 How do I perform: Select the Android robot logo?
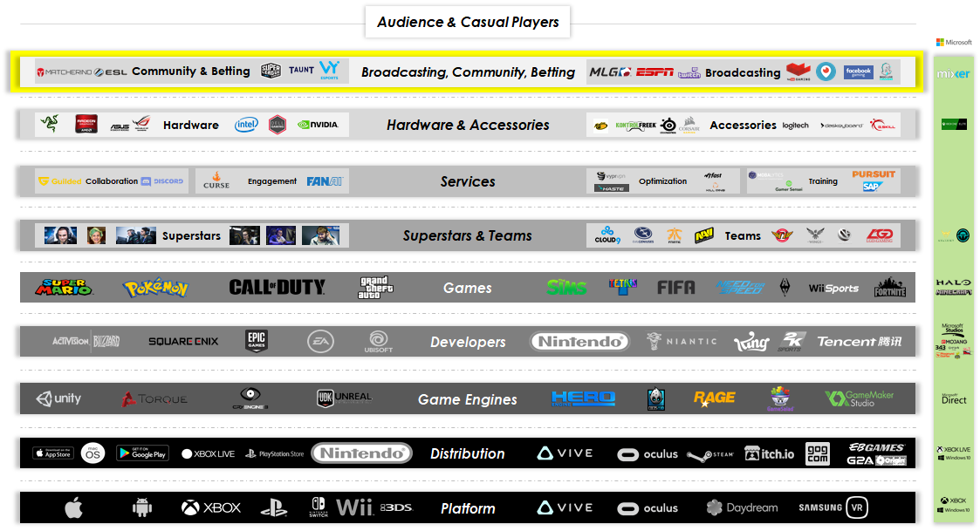click(142, 507)
